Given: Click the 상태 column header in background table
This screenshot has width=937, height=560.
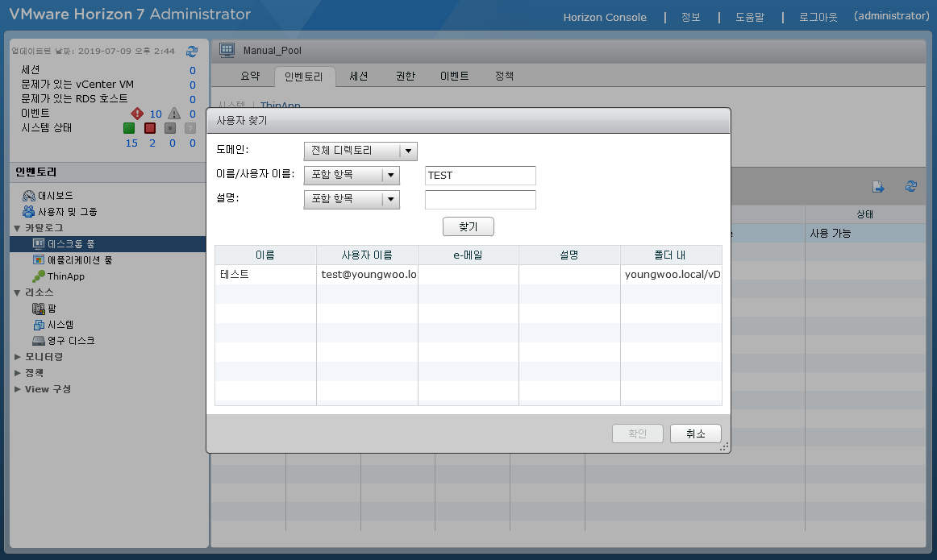Looking at the screenshot, I should pyautogui.click(x=864, y=214).
